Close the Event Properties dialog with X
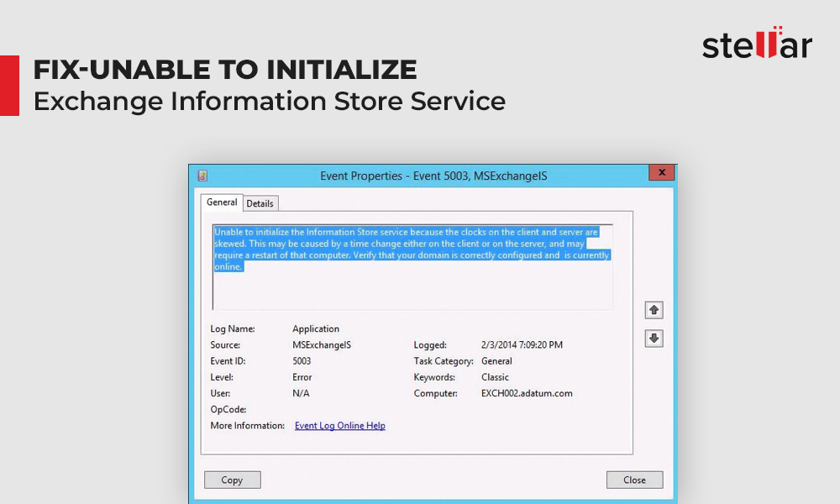 click(x=662, y=172)
